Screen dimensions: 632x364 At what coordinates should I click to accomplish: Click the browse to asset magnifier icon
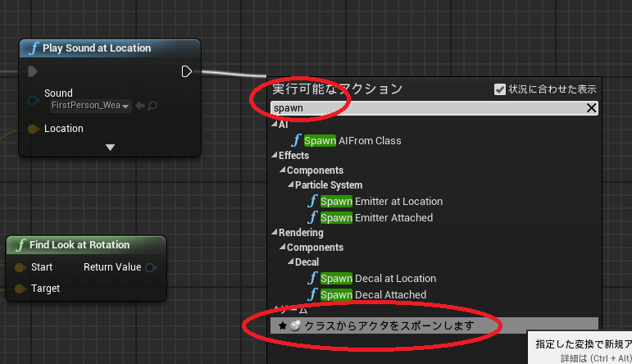(x=152, y=106)
